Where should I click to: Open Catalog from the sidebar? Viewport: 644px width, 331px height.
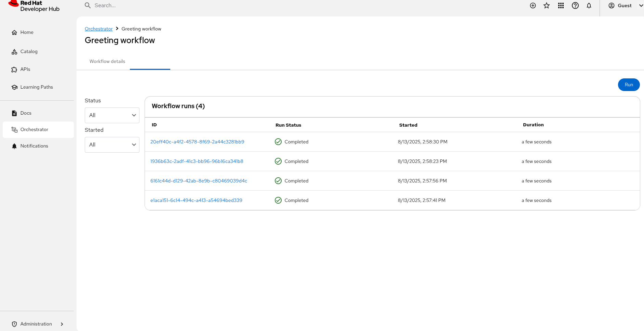click(x=29, y=51)
